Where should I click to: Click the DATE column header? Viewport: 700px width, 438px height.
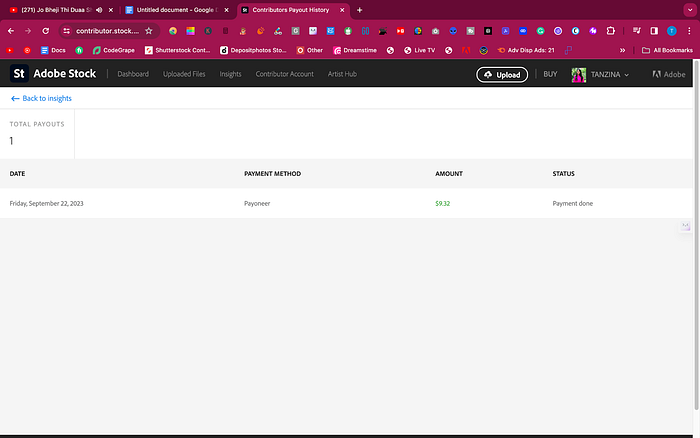coord(17,174)
